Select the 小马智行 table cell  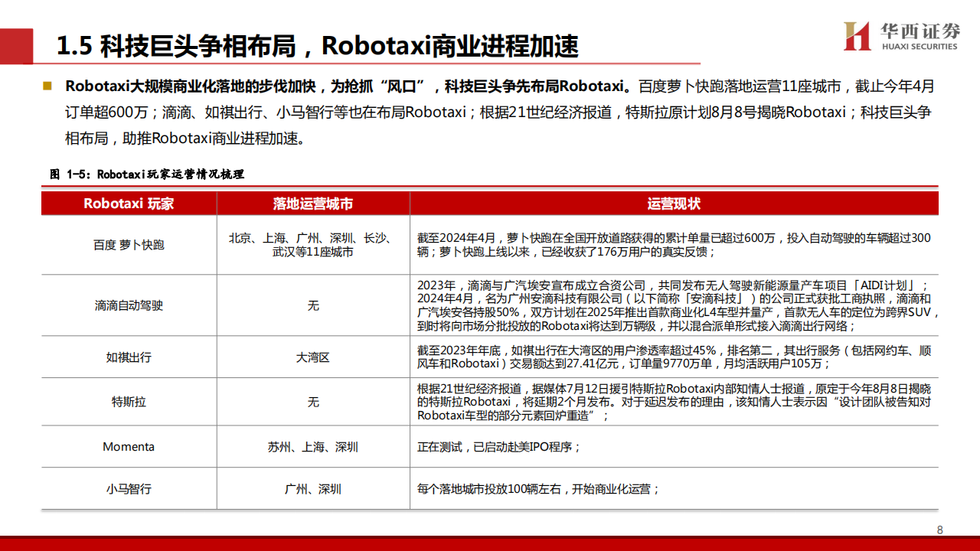(x=129, y=488)
